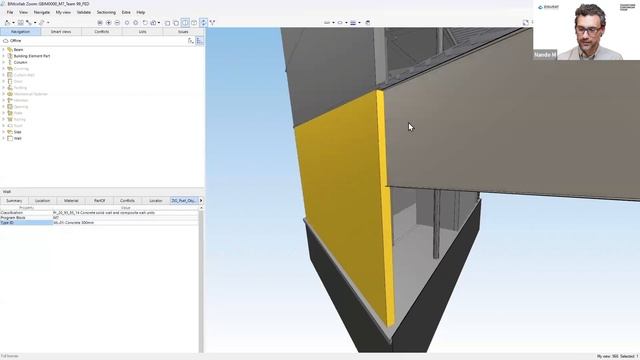Viewport: 640px width, 360px height.
Task: Click the sort order icon in Navigation panel
Action: pyautogui.click(x=191, y=40)
